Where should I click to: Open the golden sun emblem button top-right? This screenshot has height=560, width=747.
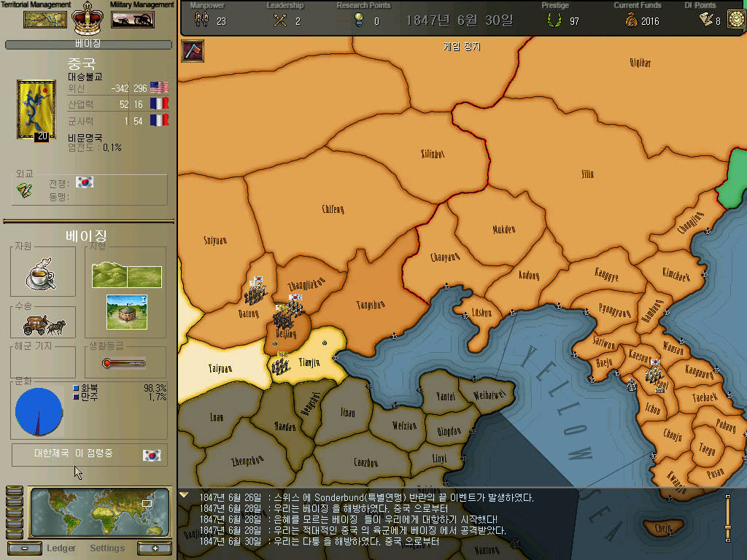click(732, 6)
